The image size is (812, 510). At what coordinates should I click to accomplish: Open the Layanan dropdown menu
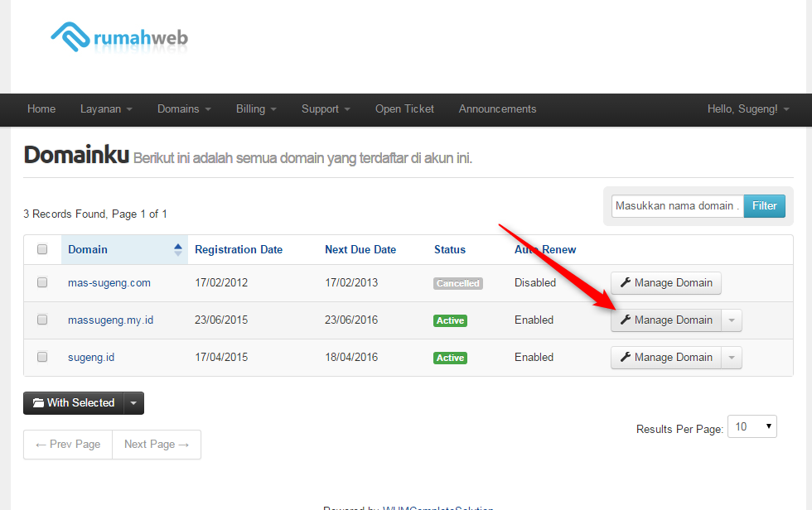point(106,109)
